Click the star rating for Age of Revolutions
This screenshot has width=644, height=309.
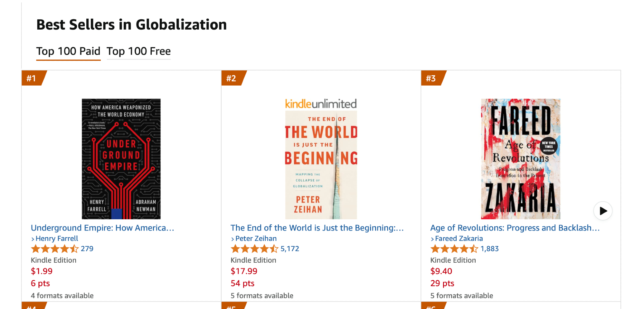point(454,249)
